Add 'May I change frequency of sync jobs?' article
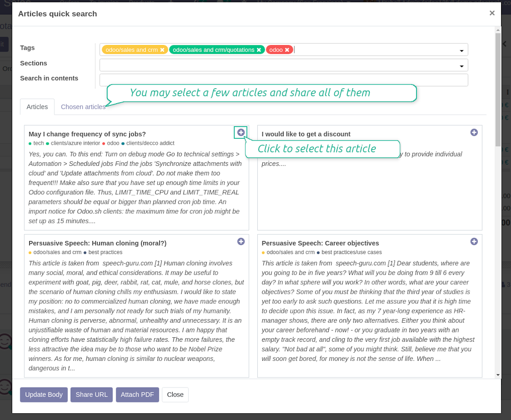 coord(241,132)
